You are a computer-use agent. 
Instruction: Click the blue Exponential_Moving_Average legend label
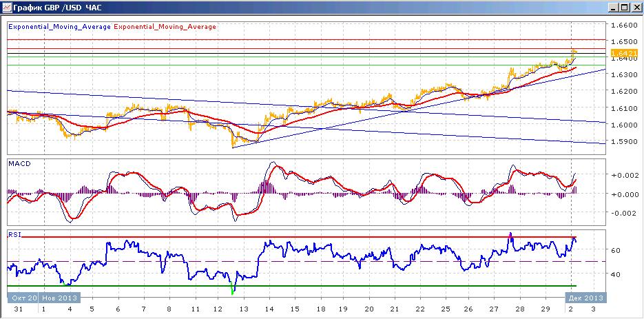point(59,27)
